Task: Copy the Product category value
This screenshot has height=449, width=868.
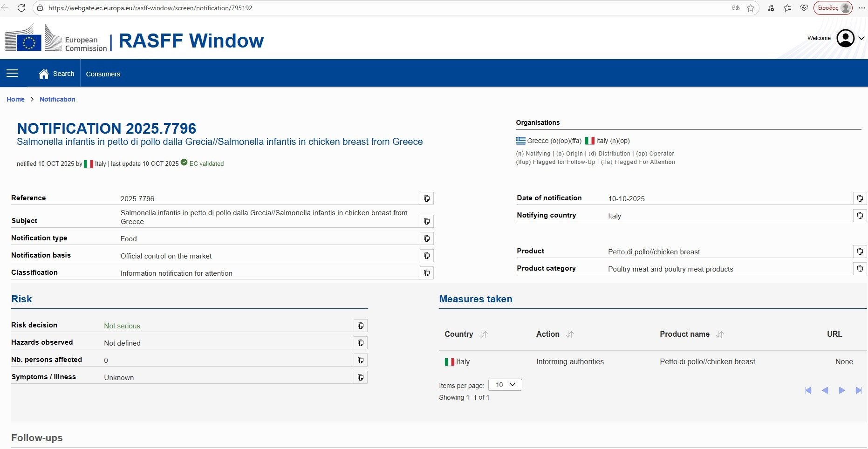Action: click(860, 269)
